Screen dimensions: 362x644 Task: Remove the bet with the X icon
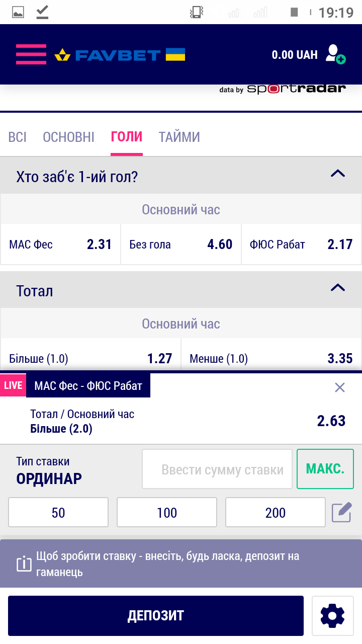(340, 387)
